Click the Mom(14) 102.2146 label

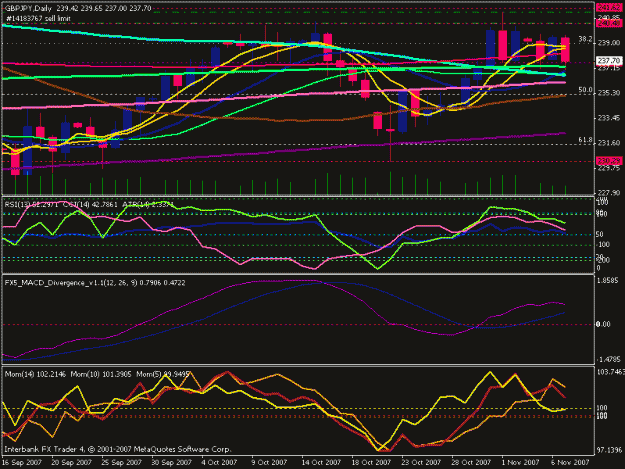[x=35, y=375]
